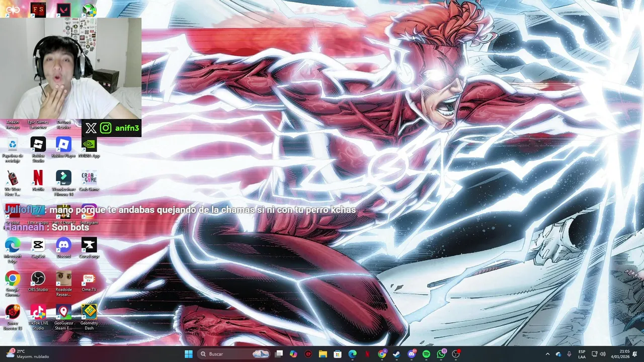Open the ESP LAA input language switcher

582,354
